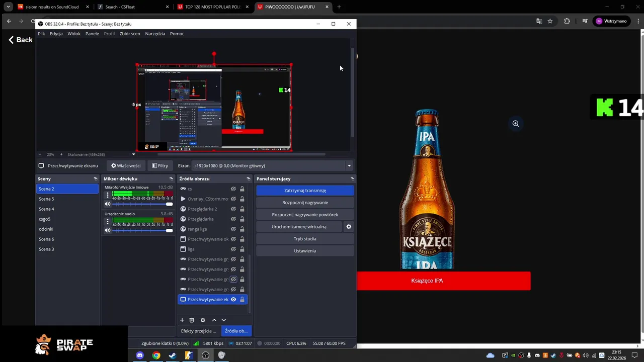Open Discord from the taskbar

point(140,355)
